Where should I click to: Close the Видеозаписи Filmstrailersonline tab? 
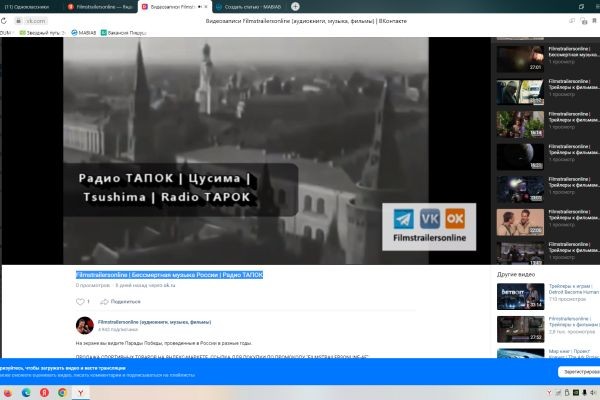click(206, 7)
